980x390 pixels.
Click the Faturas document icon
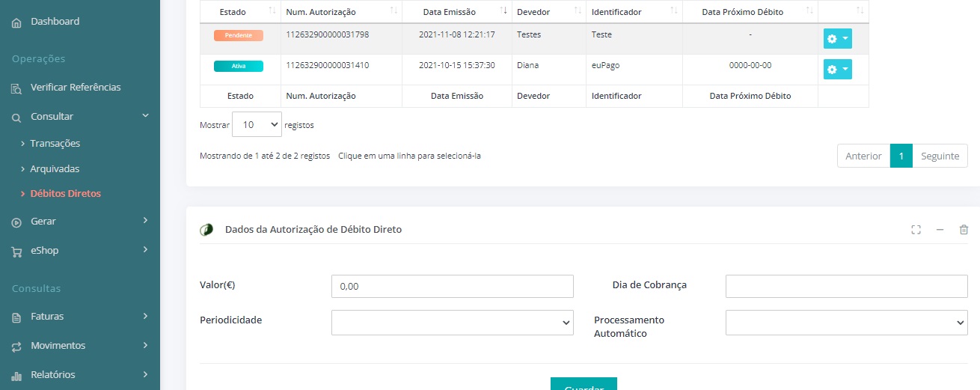pos(16,317)
